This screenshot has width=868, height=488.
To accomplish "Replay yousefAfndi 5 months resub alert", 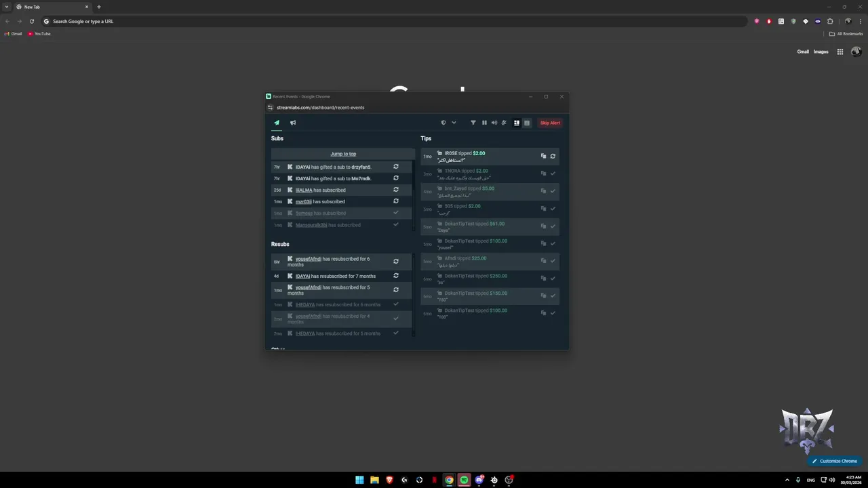I will coord(396,290).
